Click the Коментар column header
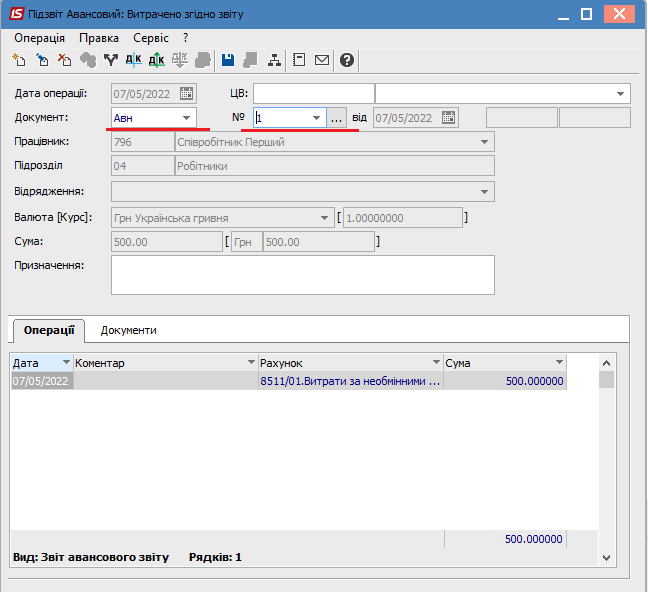Viewport: 648px width, 592px height. click(x=166, y=363)
